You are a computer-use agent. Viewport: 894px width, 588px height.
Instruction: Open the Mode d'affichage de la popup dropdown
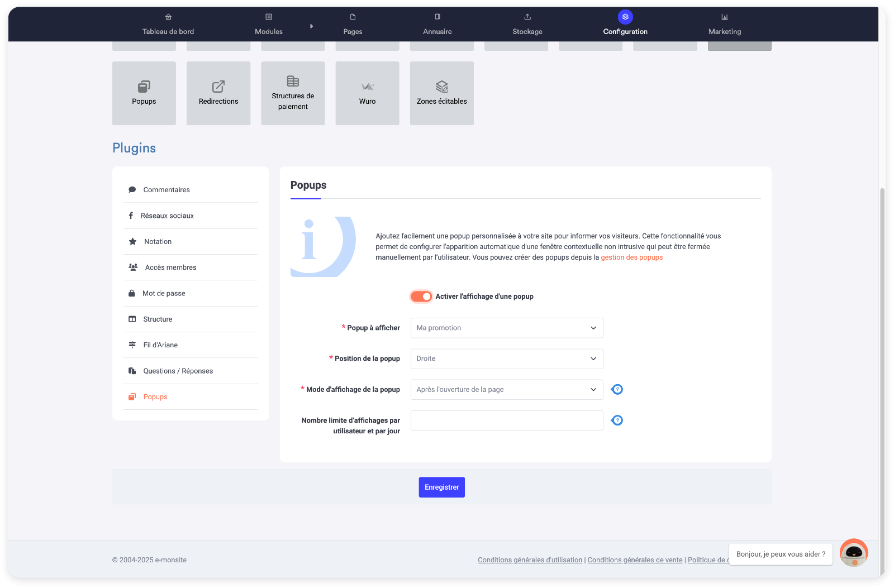click(x=507, y=390)
